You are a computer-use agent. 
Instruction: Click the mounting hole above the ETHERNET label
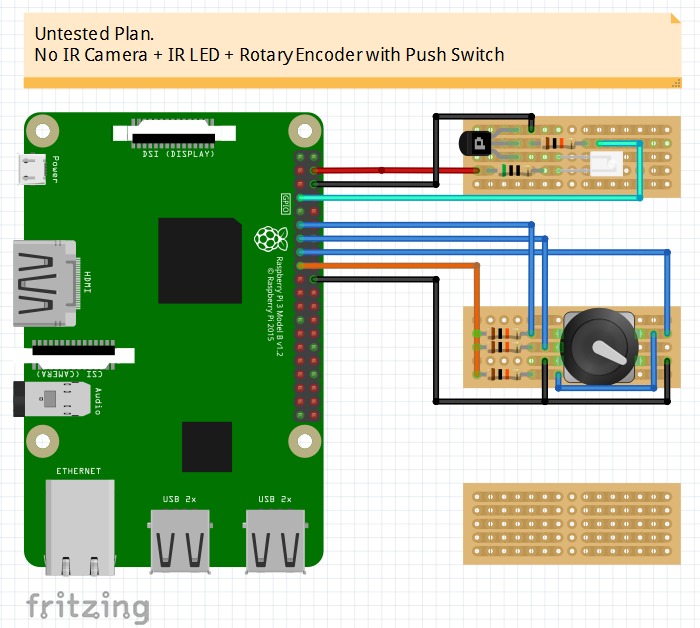pyautogui.click(x=43, y=441)
